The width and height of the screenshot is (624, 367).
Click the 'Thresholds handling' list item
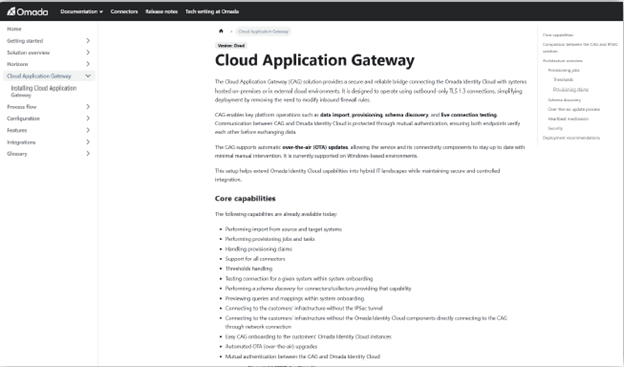(x=249, y=269)
